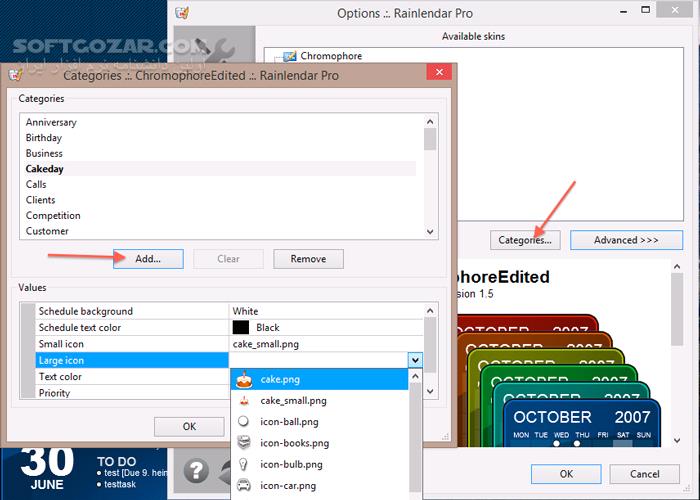This screenshot has width=700, height=500.
Task: Click the Remove category button
Action: click(x=308, y=259)
